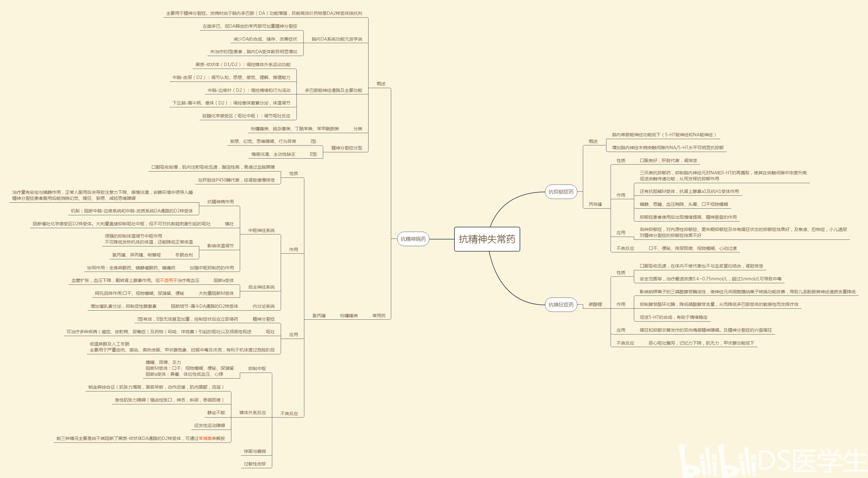Image resolution: width=868 pixels, height=478 pixels.
Task: Select the 抗抑郁症药 branch node
Action: (561, 192)
